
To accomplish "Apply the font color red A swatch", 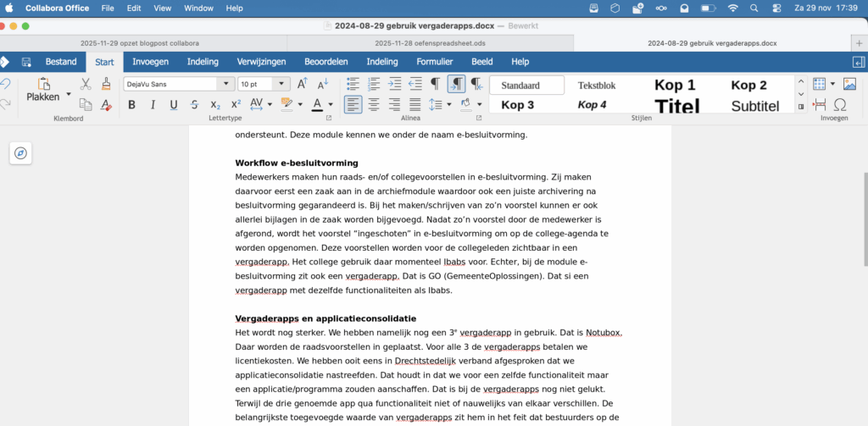I will 317,105.
